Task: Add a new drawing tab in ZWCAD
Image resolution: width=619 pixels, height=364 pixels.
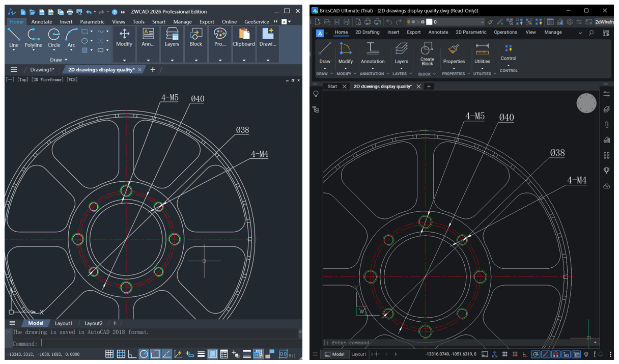Action: 153,70
